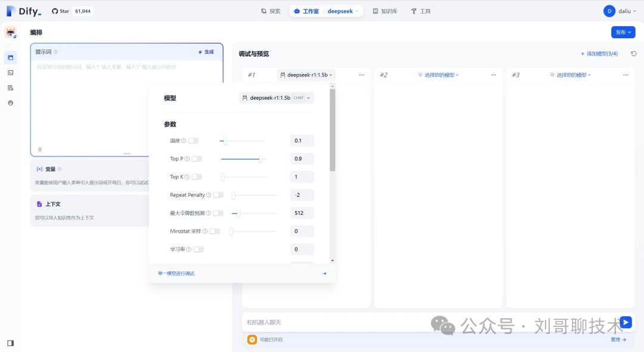Click the max tokens value field 512
The height and width of the screenshot is (352, 644).
click(302, 213)
